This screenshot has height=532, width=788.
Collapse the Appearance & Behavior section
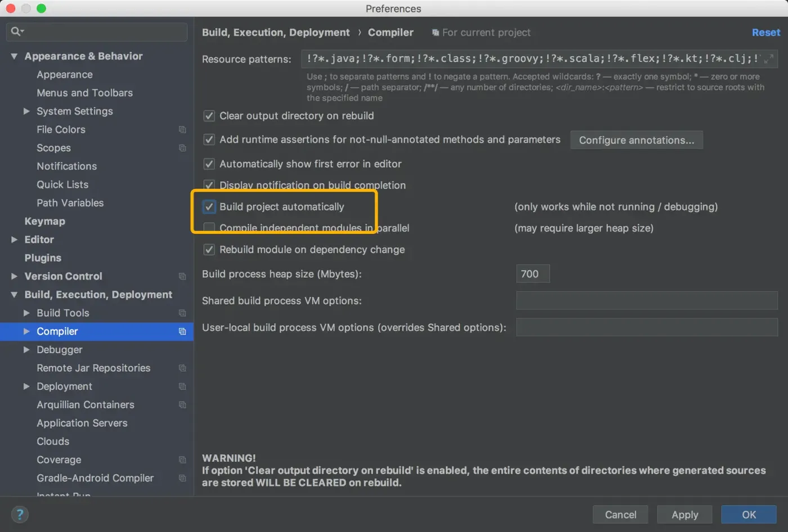tap(14, 56)
